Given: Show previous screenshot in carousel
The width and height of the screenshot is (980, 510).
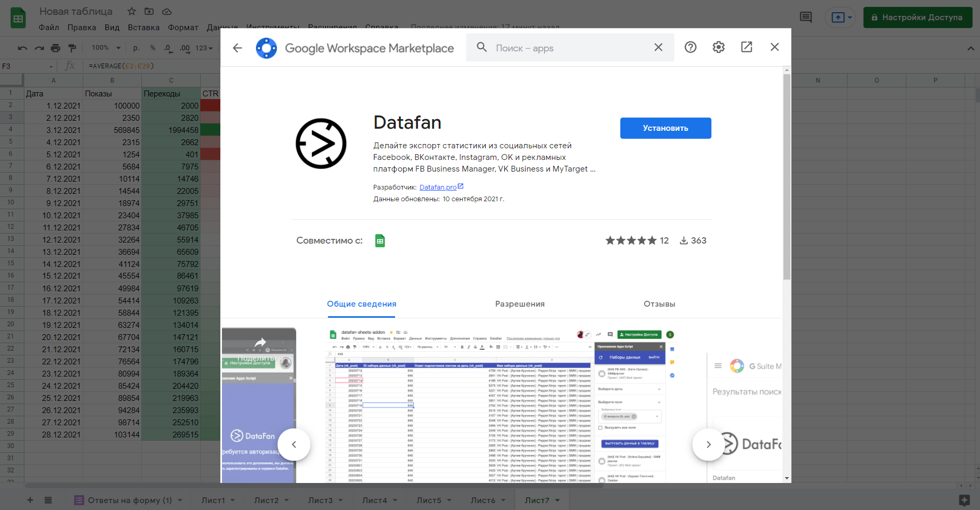Looking at the screenshot, I should [x=294, y=444].
